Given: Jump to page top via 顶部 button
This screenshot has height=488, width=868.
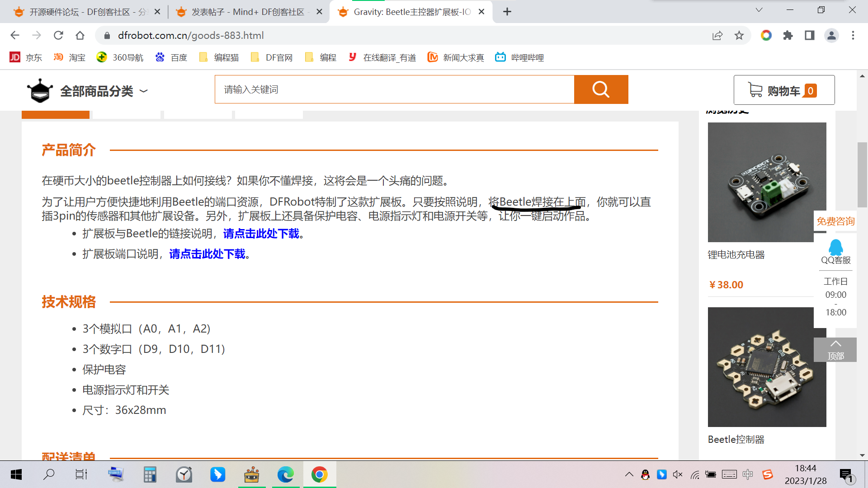Looking at the screenshot, I should click(x=835, y=350).
